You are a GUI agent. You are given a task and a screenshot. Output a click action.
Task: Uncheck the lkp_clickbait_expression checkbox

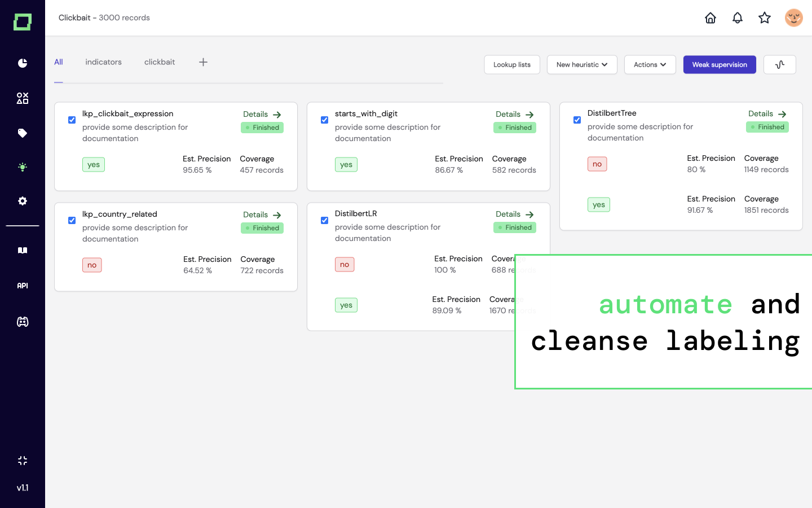pyautogui.click(x=72, y=120)
